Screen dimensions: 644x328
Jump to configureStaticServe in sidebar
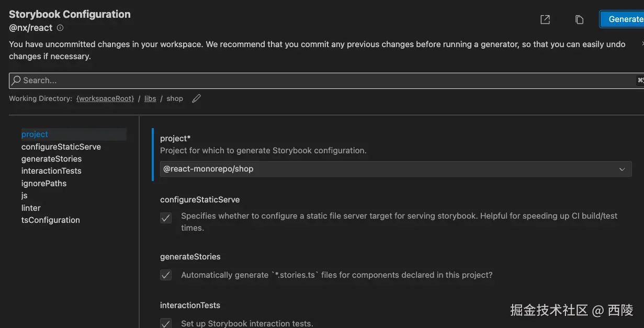tap(61, 147)
